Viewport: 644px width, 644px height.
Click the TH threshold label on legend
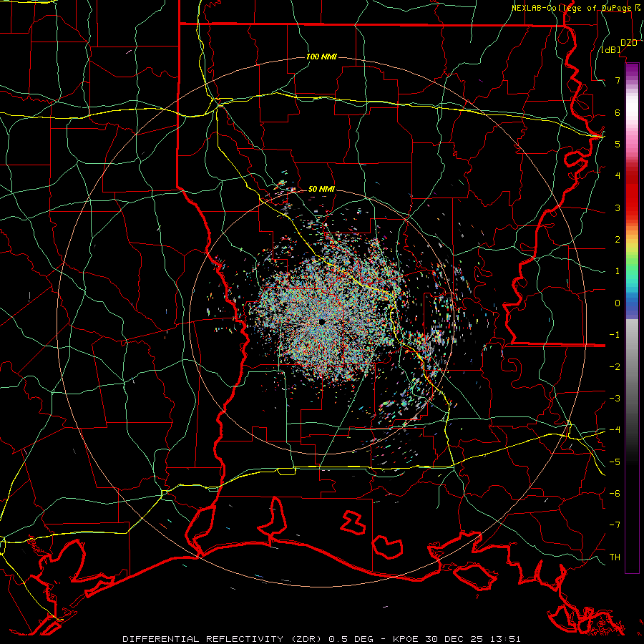pyautogui.click(x=615, y=557)
